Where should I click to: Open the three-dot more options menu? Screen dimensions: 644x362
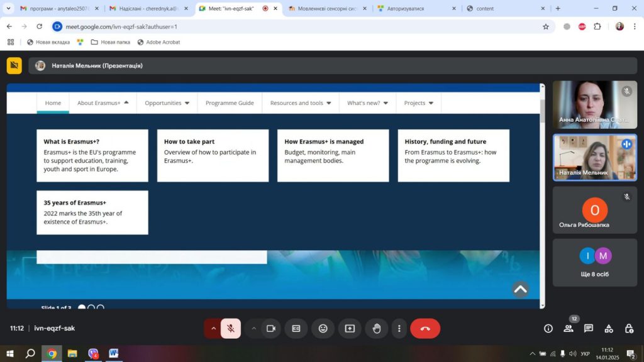[x=399, y=328]
